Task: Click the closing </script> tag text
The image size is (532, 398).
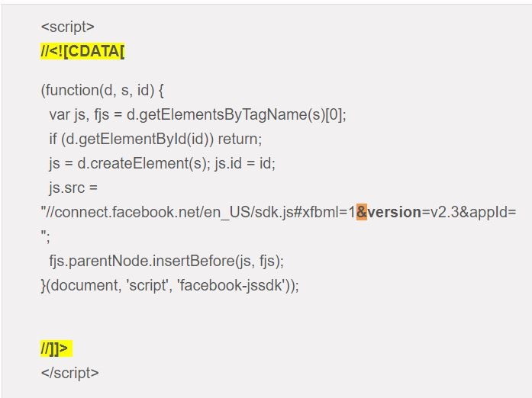Action: coord(70,373)
